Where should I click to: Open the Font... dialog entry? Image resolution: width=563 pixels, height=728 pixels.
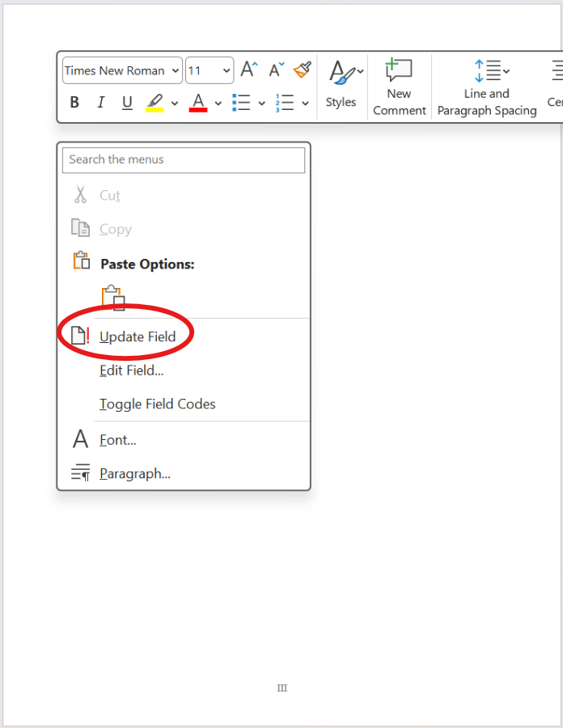(x=184, y=439)
